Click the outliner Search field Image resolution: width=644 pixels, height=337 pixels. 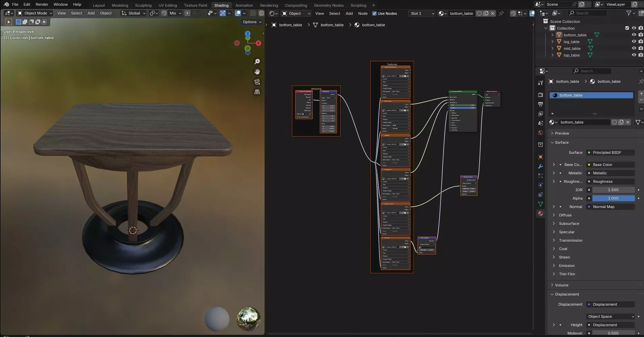click(587, 13)
